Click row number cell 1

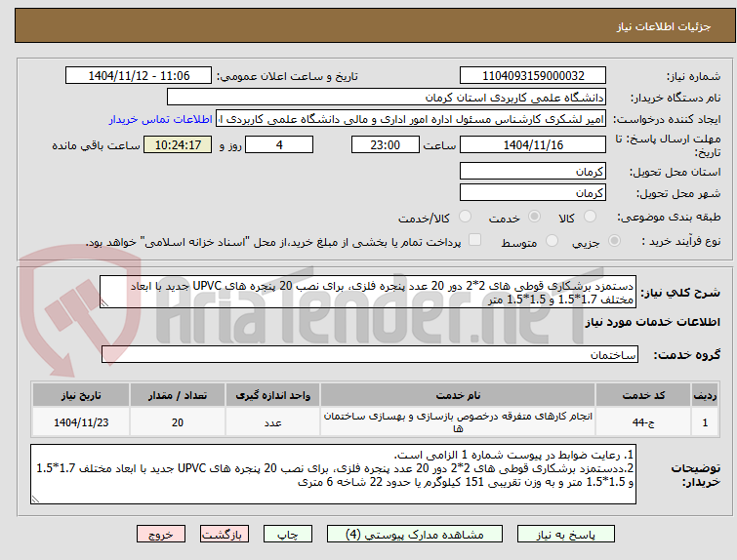coord(705,422)
